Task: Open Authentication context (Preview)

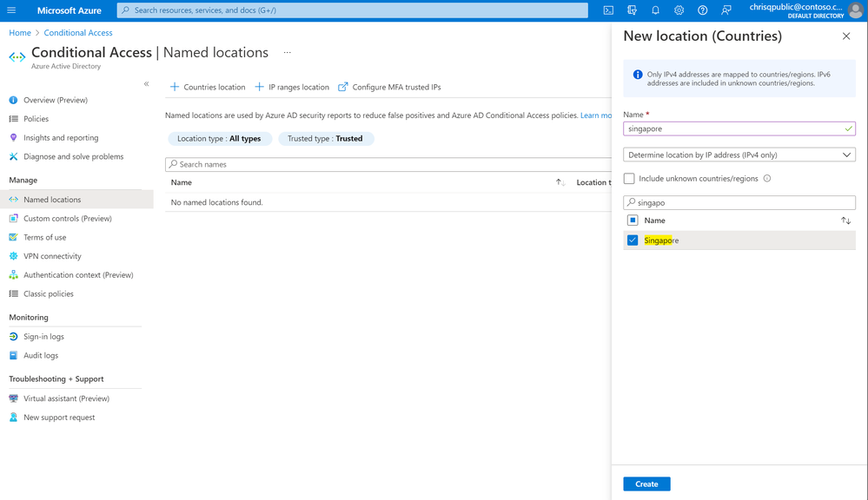Action: 78,275
